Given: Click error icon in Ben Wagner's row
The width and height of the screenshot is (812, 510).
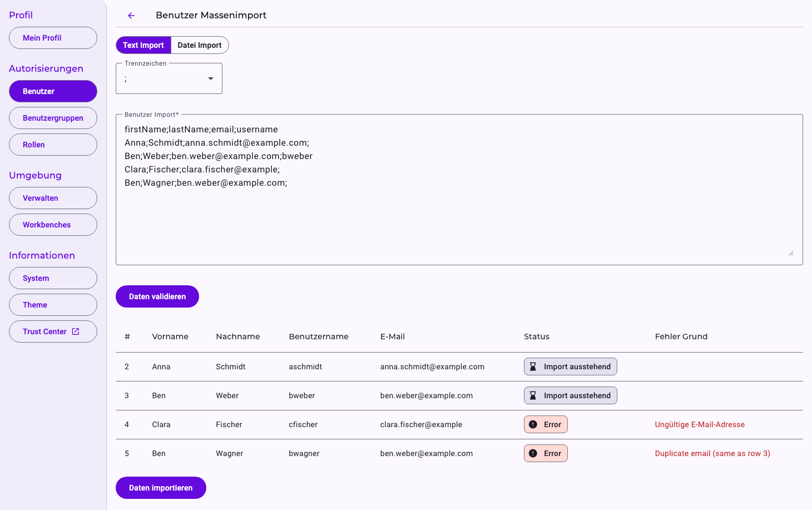Looking at the screenshot, I should tap(533, 453).
